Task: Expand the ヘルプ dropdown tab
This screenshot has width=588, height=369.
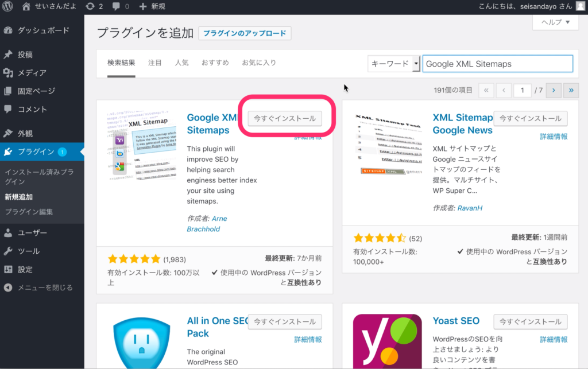Action: click(555, 22)
